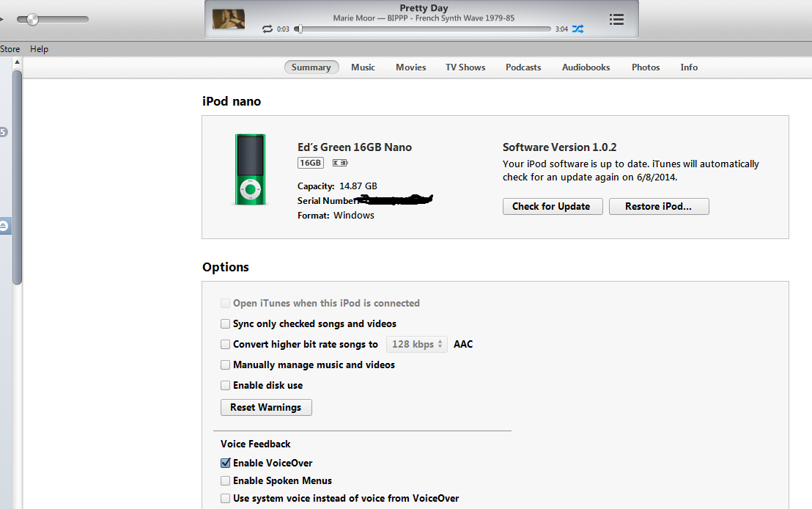The image size is (812, 509).
Task: Click the green iPod nano image
Action: tap(251, 169)
